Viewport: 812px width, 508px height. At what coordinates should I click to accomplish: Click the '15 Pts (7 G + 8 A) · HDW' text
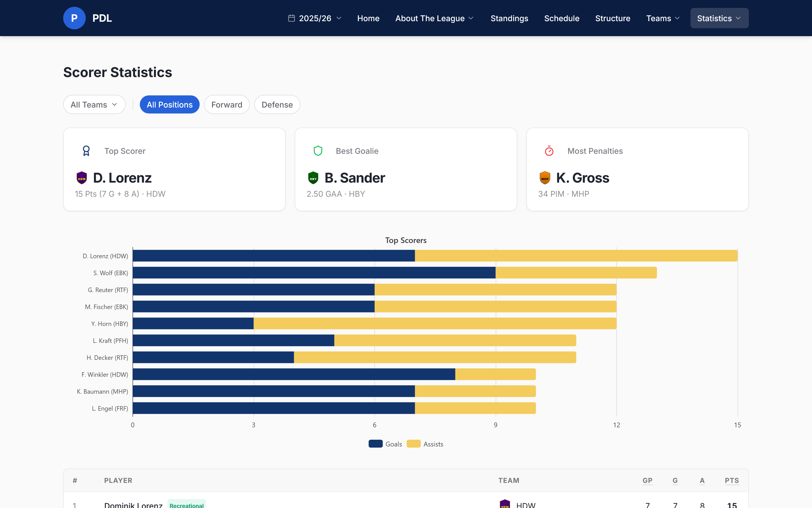[120, 194]
